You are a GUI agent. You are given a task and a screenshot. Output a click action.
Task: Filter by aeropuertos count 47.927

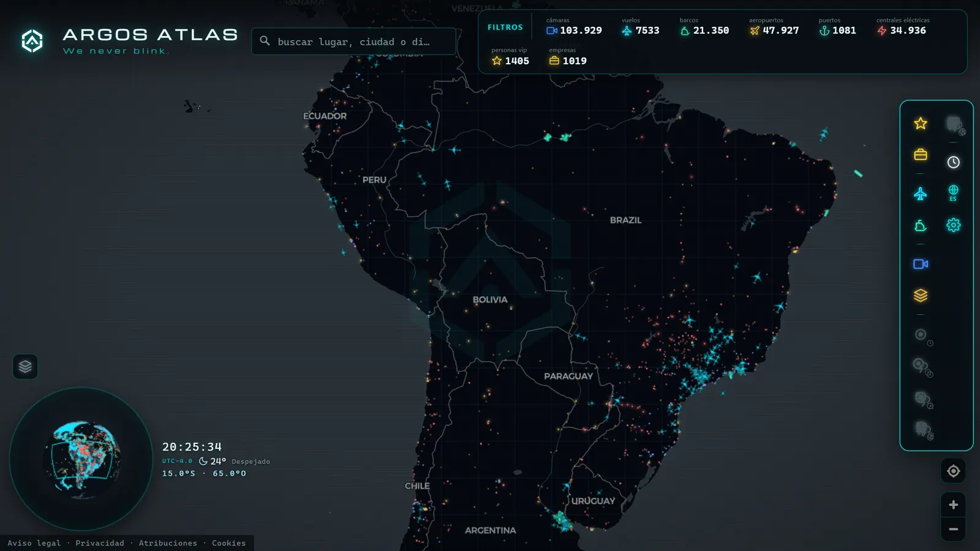[774, 26]
